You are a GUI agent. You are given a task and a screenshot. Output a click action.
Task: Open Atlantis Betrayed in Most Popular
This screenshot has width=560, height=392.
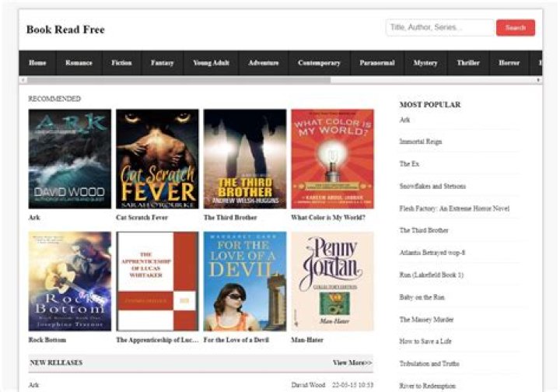coord(432,253)
